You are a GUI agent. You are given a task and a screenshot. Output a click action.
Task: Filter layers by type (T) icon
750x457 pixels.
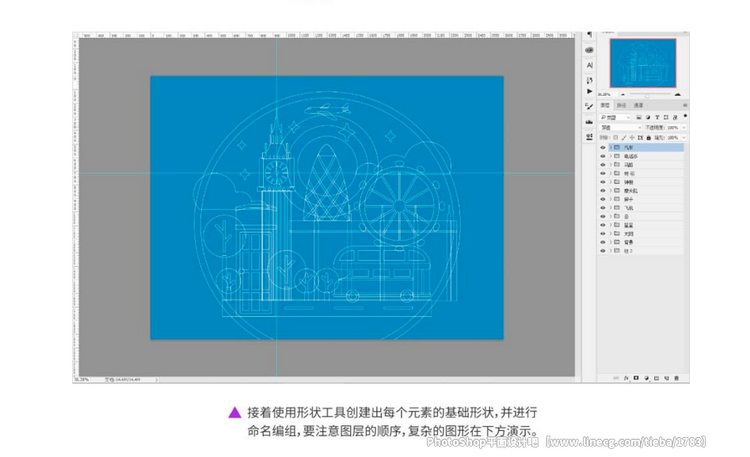click(x=657, y=117)
